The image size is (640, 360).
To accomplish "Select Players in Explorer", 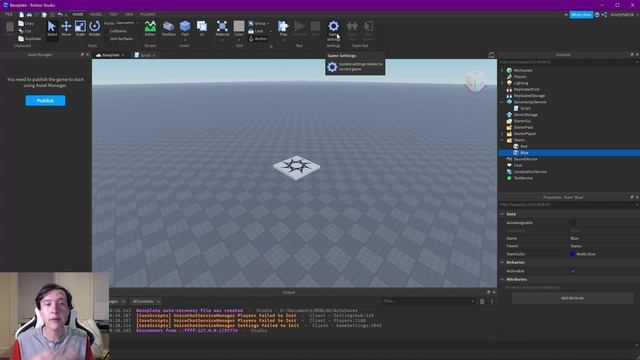I will click(x=520, y=77).
